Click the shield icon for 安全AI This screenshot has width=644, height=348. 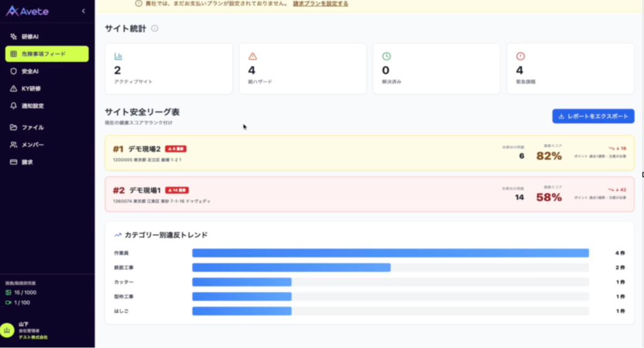click(x=14, y=72)
